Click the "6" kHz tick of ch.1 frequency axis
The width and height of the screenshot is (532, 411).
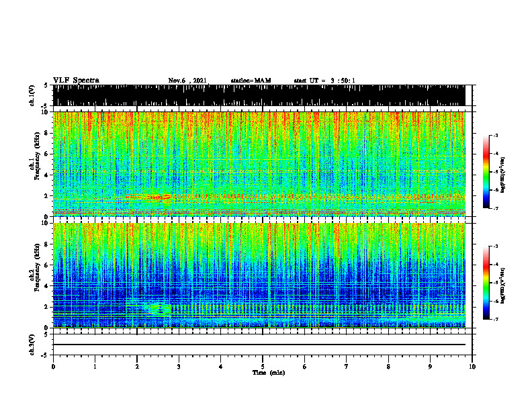click(47, 154)
